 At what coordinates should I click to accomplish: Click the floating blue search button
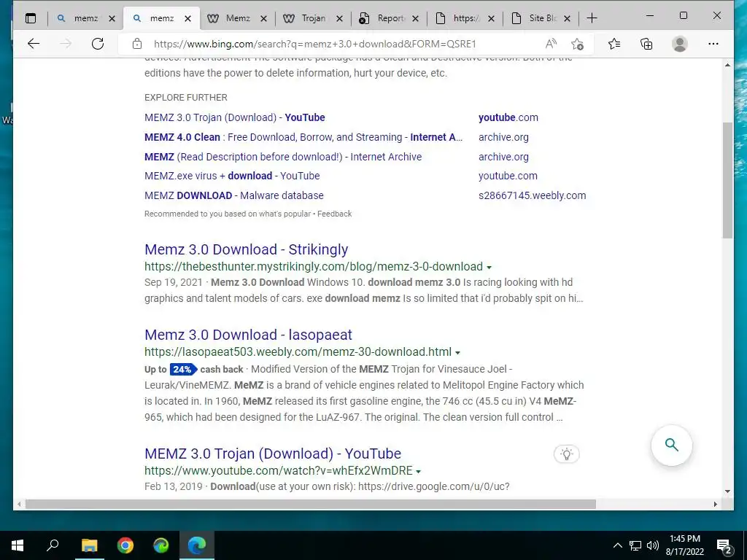[672, 445]
